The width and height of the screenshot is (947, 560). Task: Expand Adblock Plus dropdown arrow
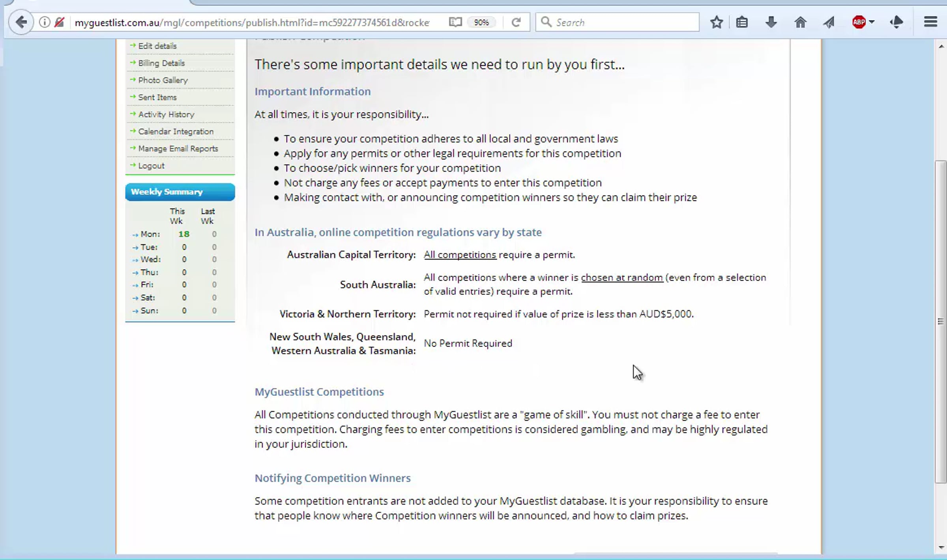872,22
